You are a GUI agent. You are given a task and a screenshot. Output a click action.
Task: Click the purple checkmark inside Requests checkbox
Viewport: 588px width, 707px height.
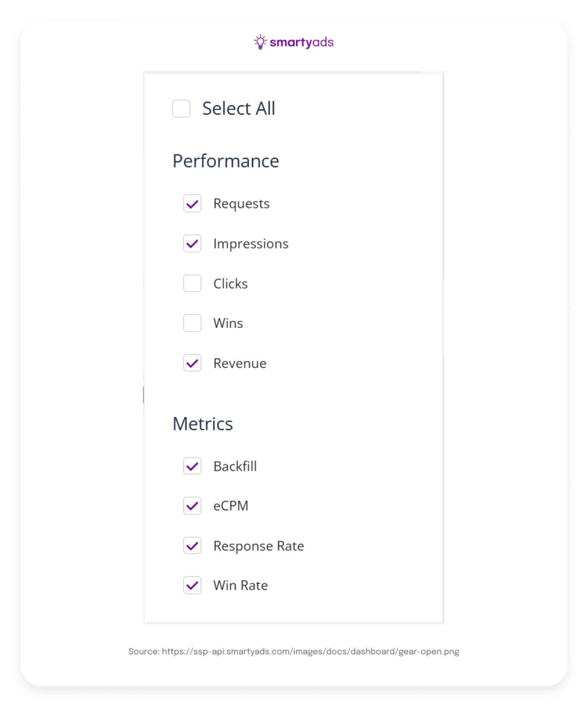[x=192, y=203]
